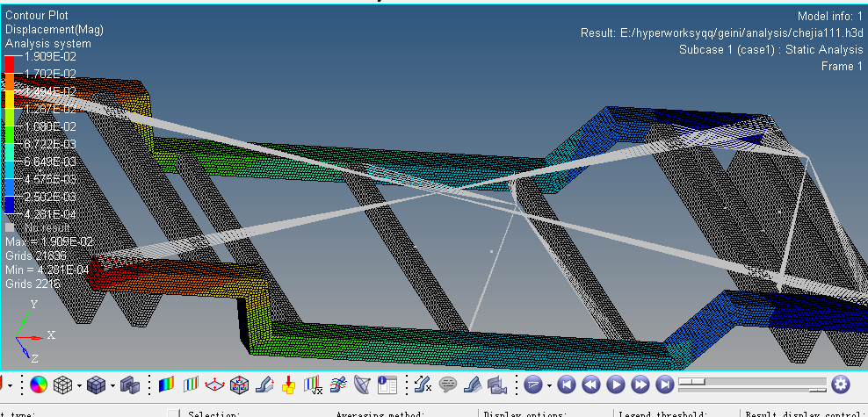Open animation controls gear icon

(x=840, y=385)
